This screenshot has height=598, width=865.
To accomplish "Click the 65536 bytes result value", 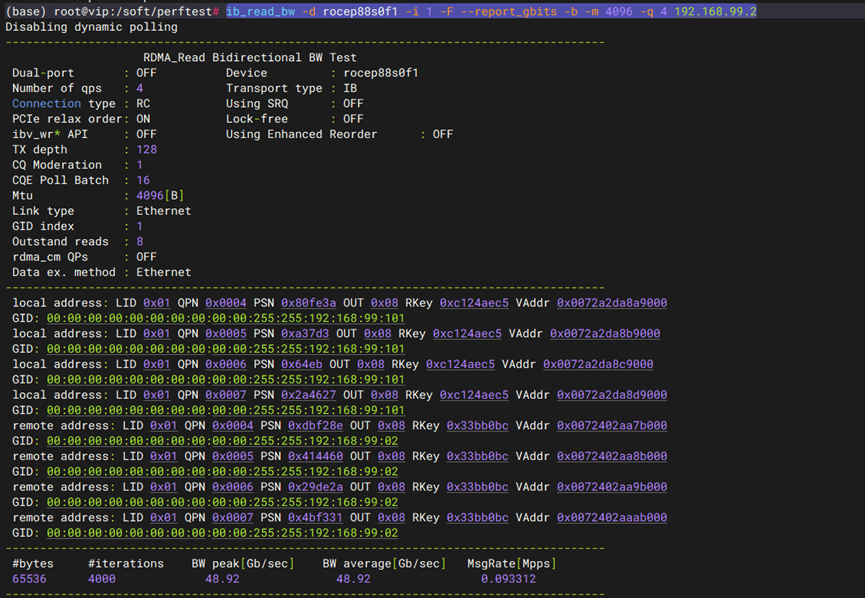I will [29, 579].
